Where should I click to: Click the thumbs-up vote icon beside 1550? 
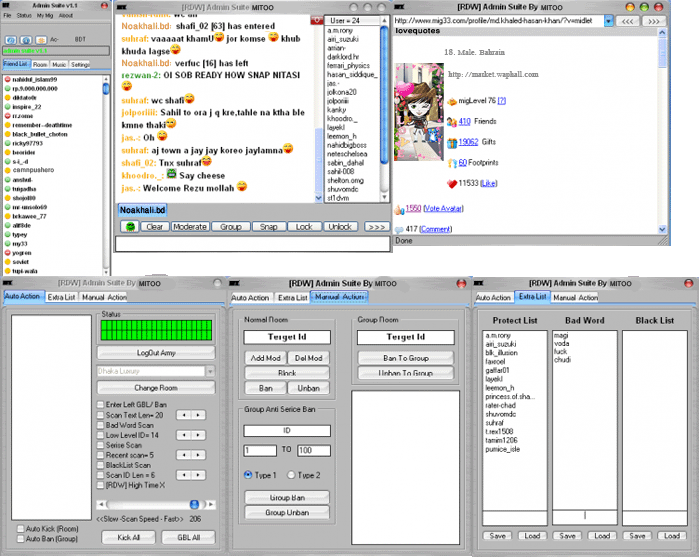point(397,208)
